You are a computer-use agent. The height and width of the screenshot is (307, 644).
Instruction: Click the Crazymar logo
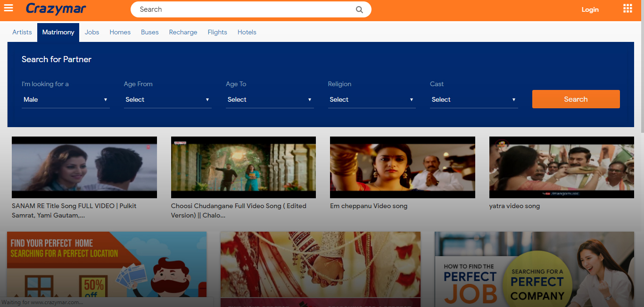[56, 9]
